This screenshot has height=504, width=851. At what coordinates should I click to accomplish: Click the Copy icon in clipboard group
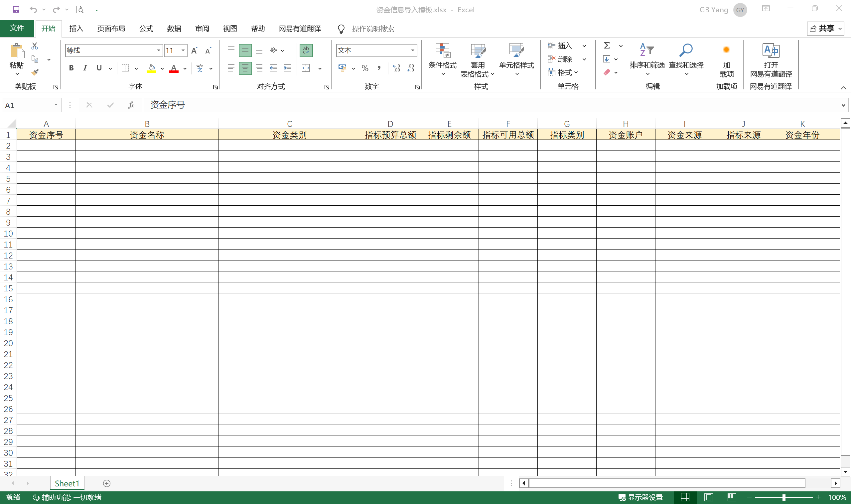[x=35, y=59]
